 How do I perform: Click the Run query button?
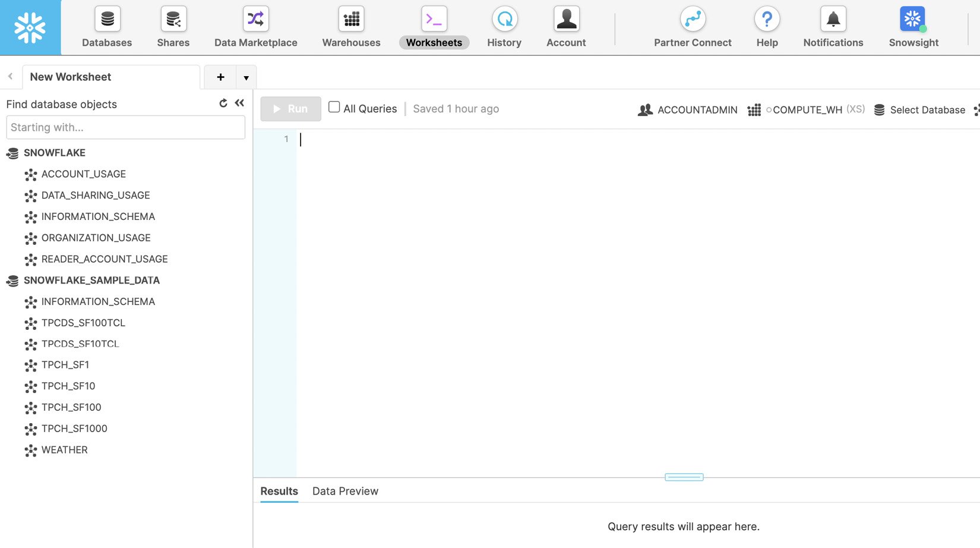pyautogui.click(x=291, y=109)
